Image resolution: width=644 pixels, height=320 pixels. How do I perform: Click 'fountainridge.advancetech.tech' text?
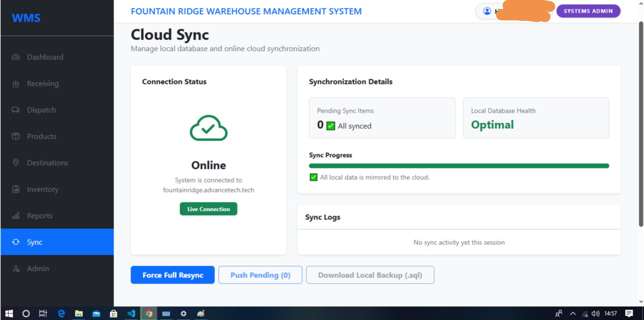pos(208,190)
